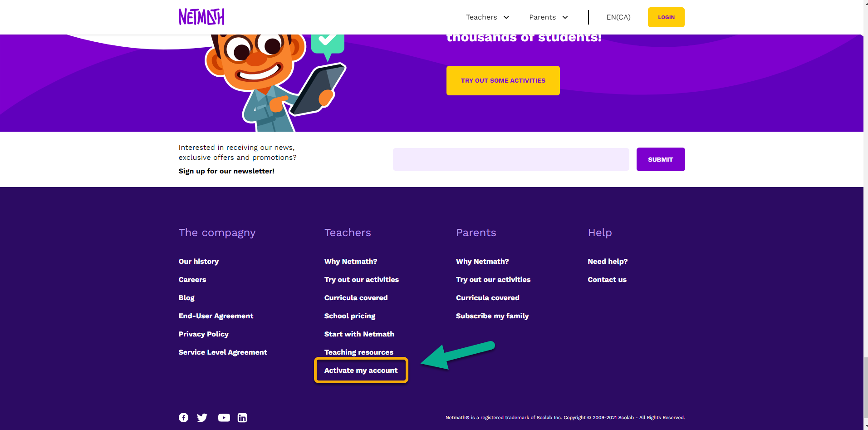Open the Netmath LinkedIn icon
This screenshot has width=868, height=430.
tap(242, 418)
